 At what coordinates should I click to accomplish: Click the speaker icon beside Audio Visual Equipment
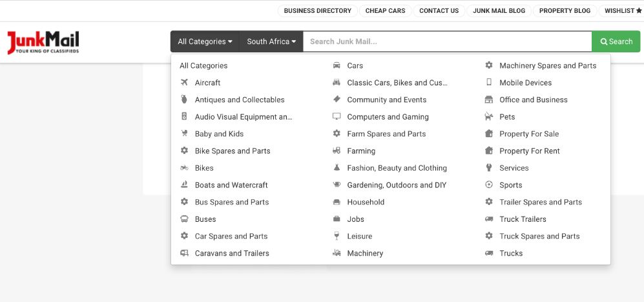(184, 116)
